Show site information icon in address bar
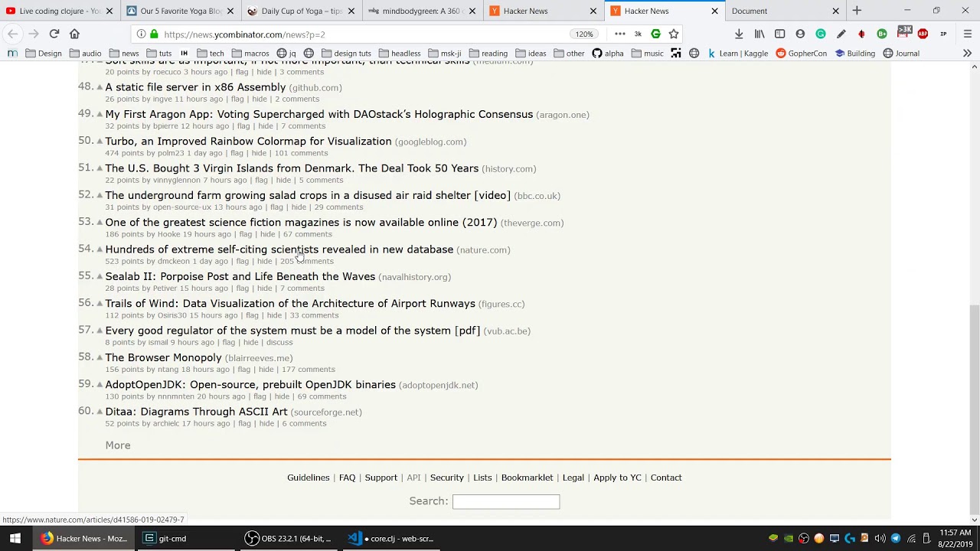 point(140,34)
